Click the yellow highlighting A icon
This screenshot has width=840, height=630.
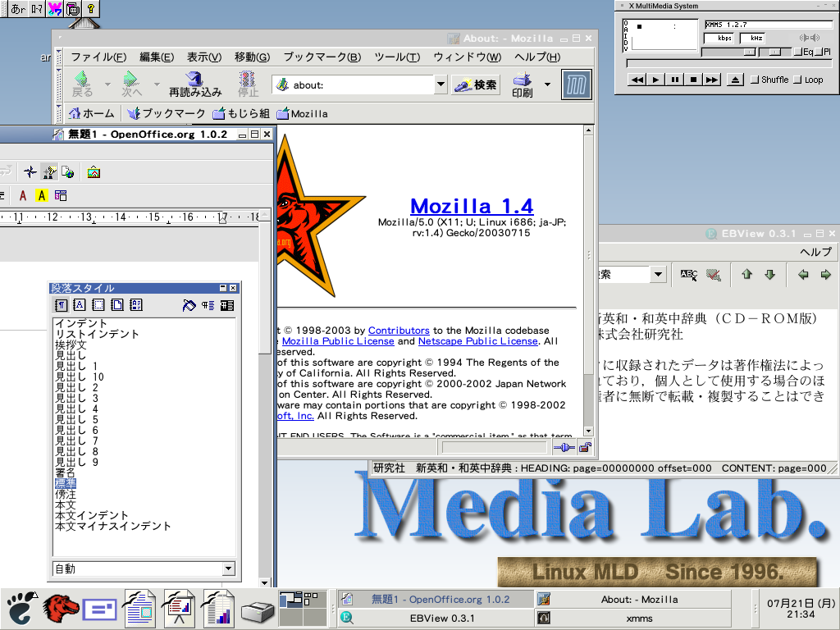[x=42, y=195]
